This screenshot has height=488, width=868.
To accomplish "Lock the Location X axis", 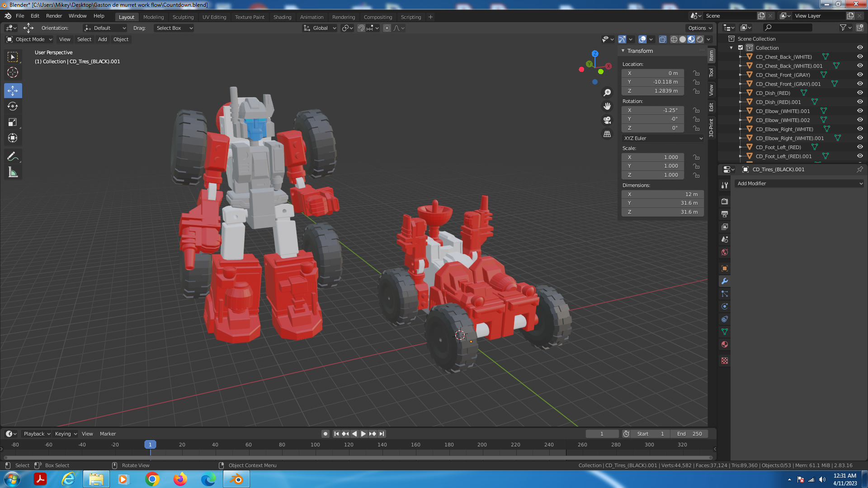I will click(x=696, y=73).
